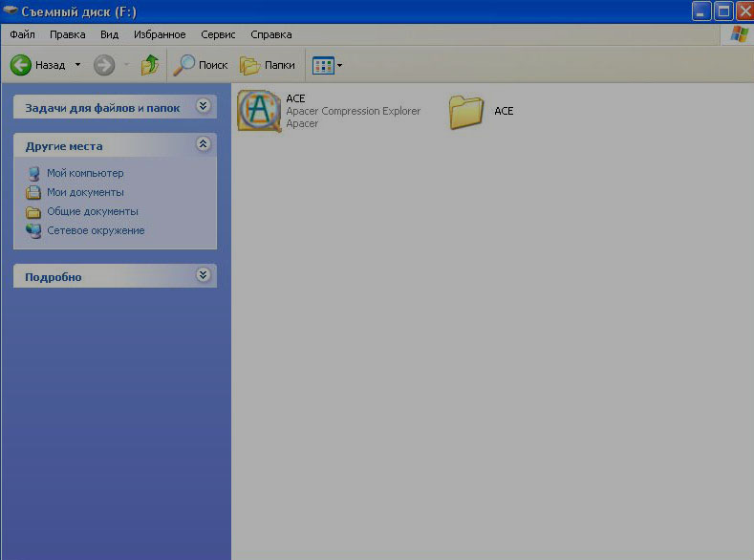This screenshot has height=560, width=754.
Task: Select the ACE folder icon
Action: point(467,111)
